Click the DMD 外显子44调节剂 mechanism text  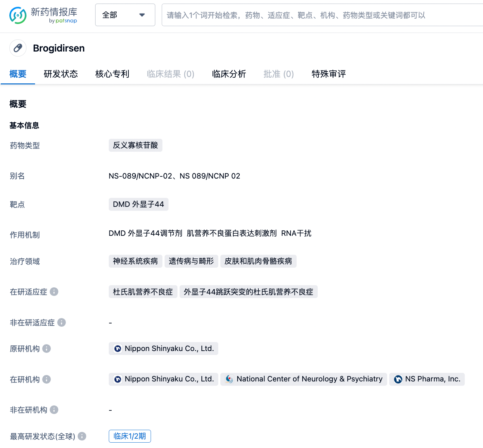click(x=146, y=233)
